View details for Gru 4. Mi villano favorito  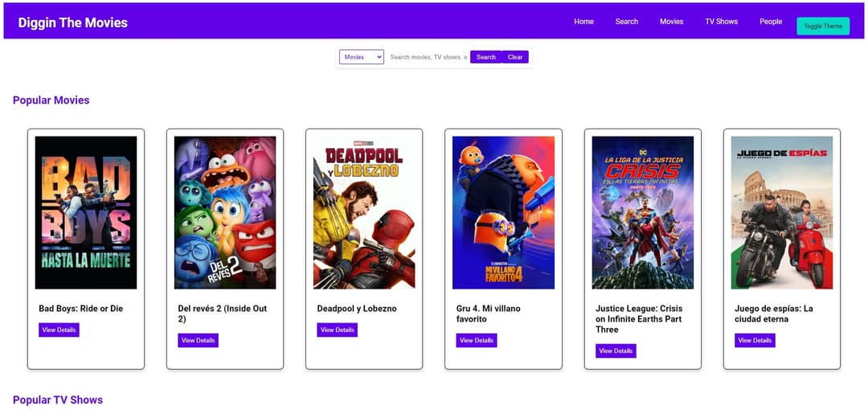pyautogui.click(x=477, y=340)
